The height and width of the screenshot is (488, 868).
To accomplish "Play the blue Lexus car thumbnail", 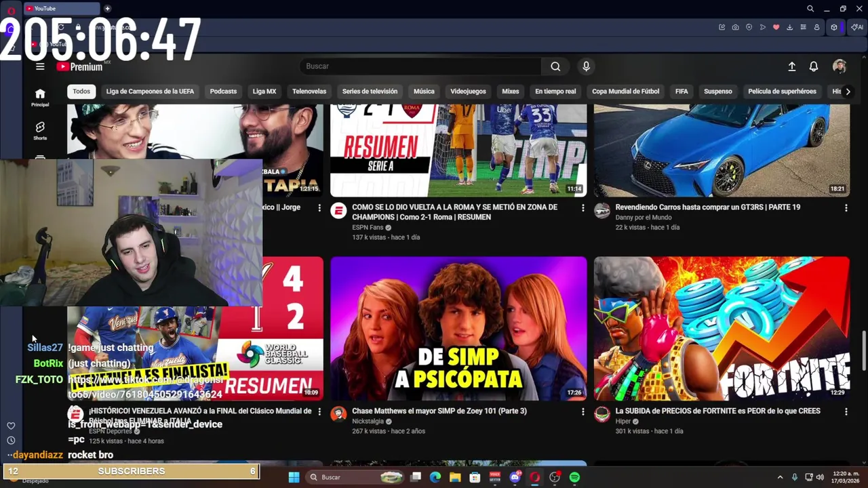I will click(722, 150).
